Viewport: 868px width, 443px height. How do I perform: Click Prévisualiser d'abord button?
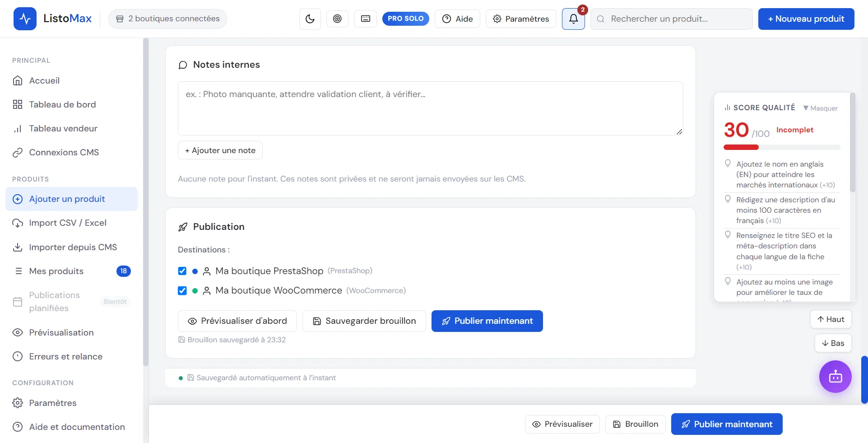click(x=237, y=321)
